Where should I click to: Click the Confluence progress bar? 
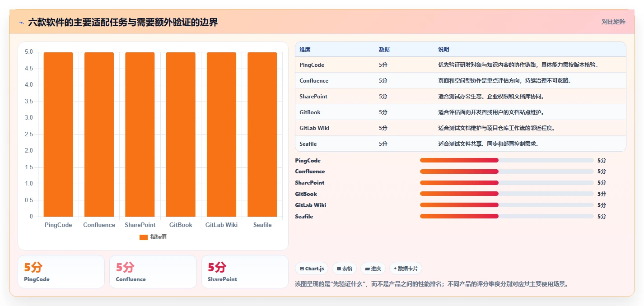coord(507,172)
